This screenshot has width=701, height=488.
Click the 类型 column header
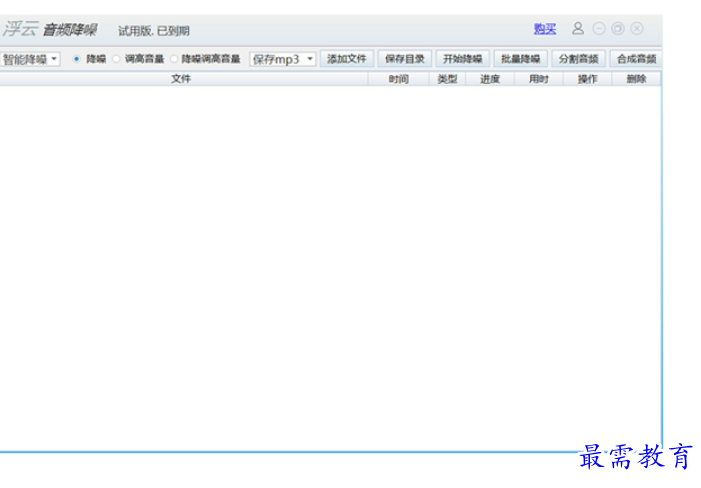pos(447,79)
